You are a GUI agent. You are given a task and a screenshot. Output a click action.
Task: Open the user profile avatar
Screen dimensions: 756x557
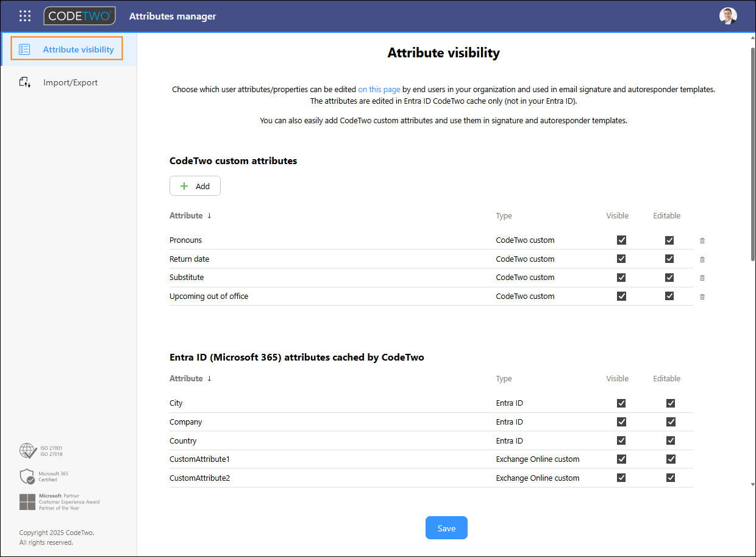click(x=728, y=16)
